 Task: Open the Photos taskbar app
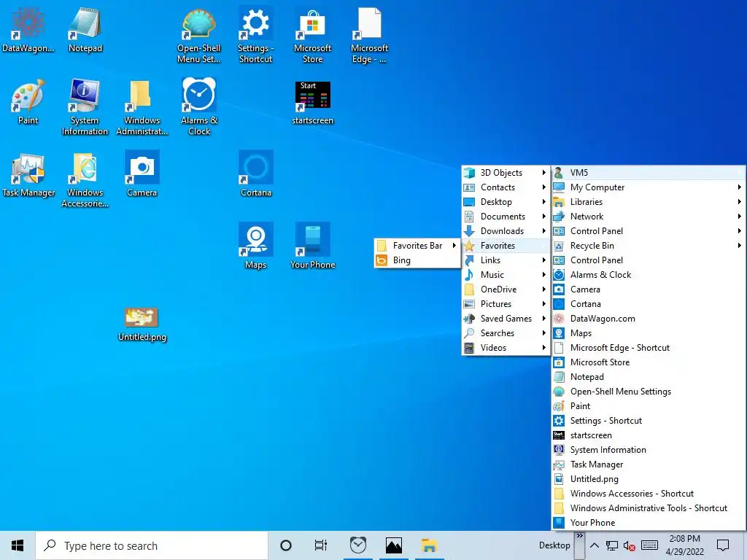click(x=393, y=545)
